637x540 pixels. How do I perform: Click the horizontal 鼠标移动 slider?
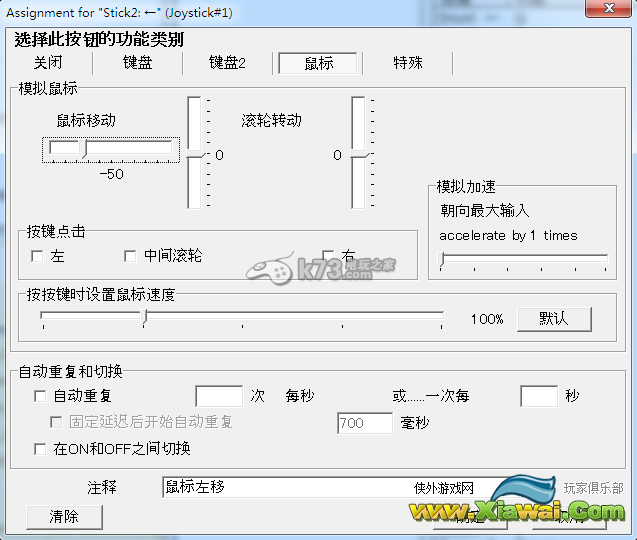tap(110, 150)
